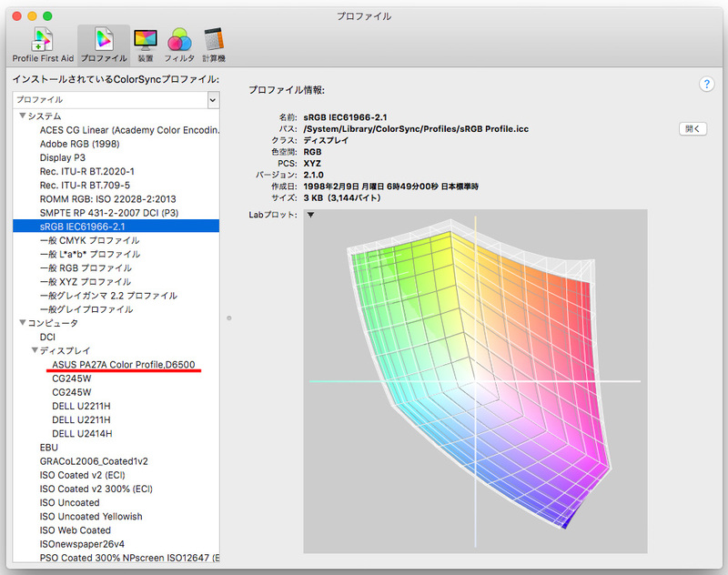Open the Profile First Aid toolbar icon

pyautogui.click(x=43, y=45)
